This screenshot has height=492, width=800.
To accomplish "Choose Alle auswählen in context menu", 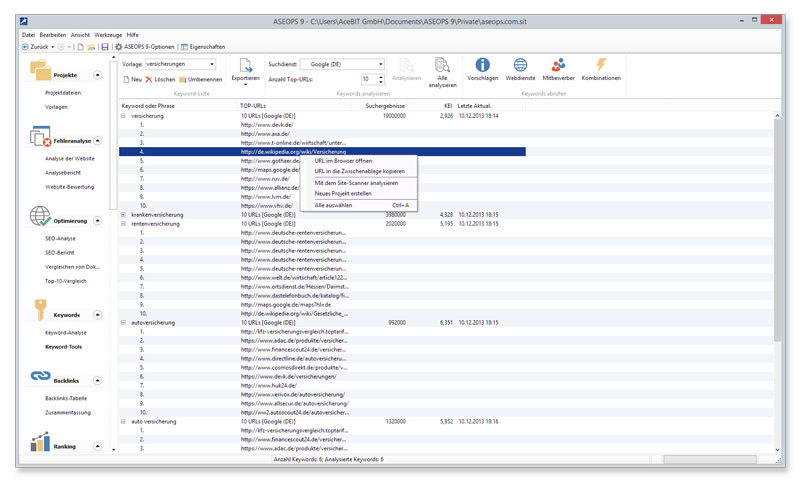I will tap(359, 206).
